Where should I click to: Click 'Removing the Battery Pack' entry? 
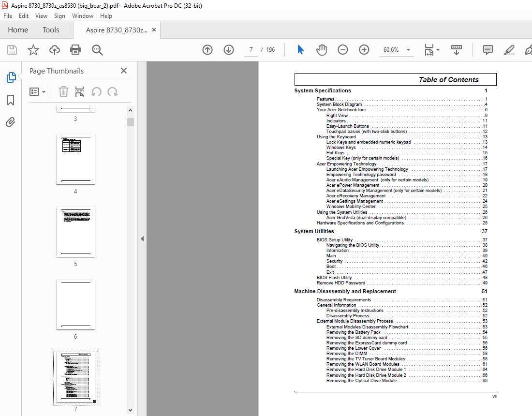[353, 332]
